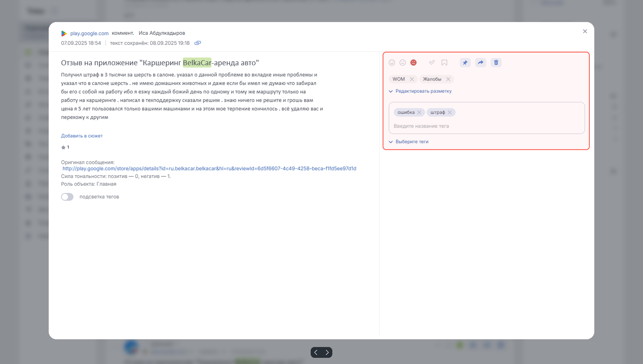Image resolution: width=643 pixels, height=364 pixels.
Task: Mark review sentiment as neutral face
Action: (x=402, y=62)
